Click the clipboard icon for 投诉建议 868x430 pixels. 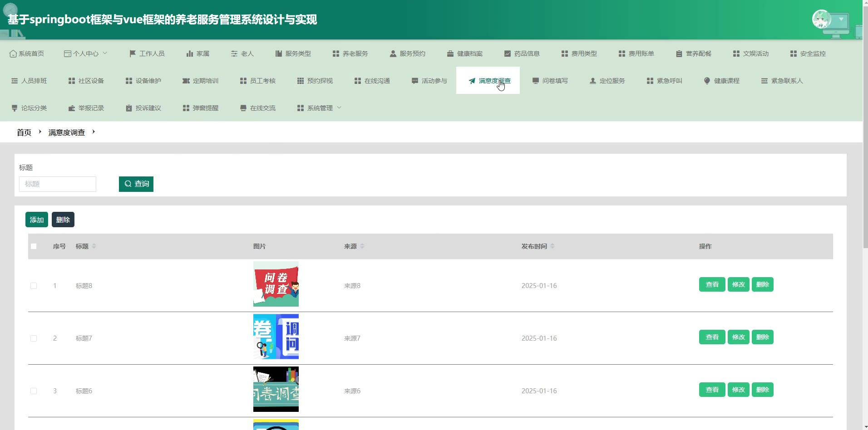tap(129, 108)
